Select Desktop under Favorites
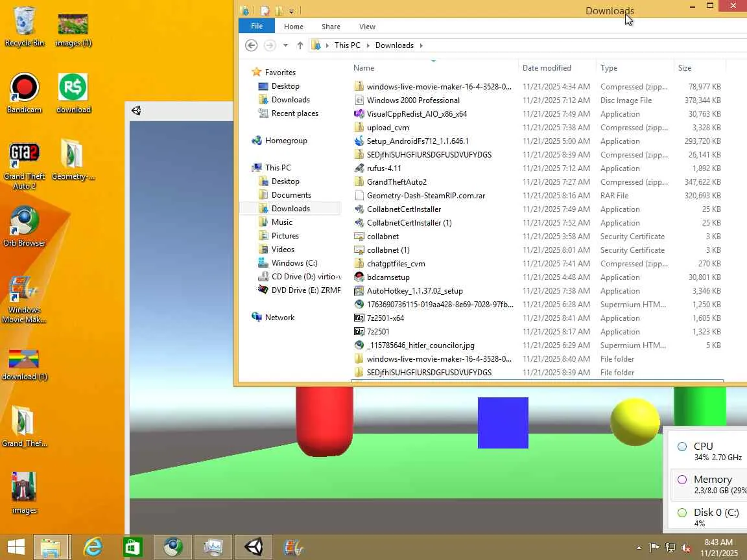This screenshot has height=560, width=747. pos(285,86)
